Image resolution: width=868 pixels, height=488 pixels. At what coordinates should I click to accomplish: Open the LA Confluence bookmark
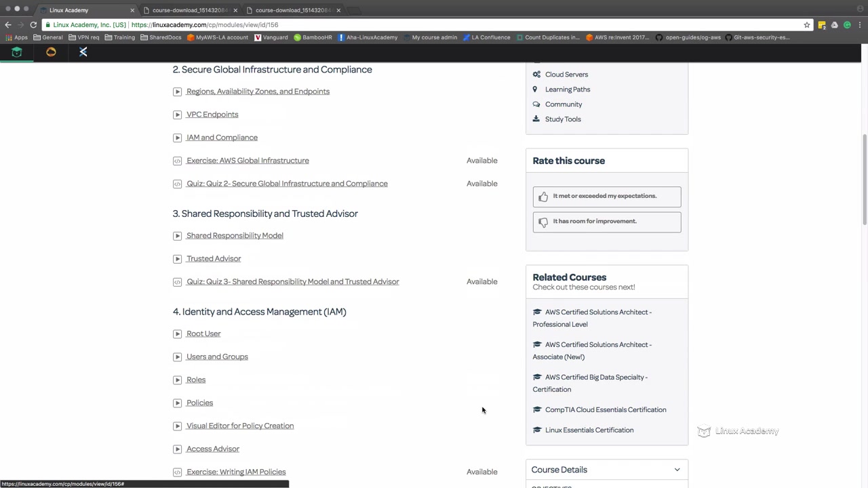tap(487, 37)
